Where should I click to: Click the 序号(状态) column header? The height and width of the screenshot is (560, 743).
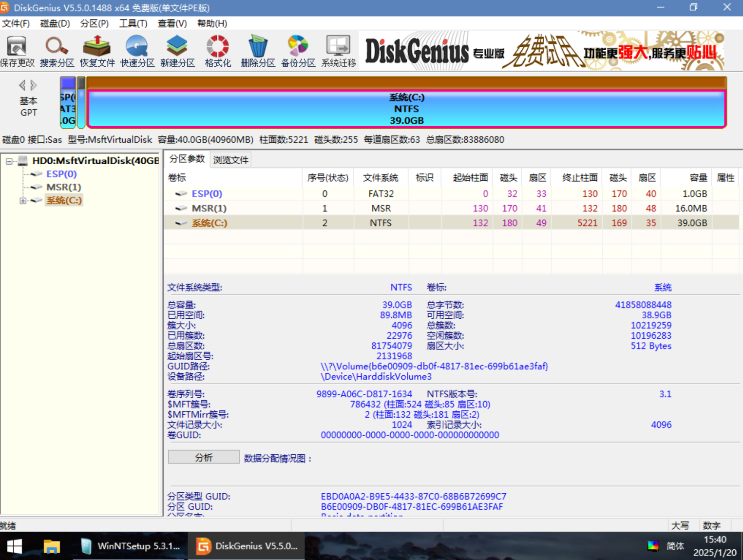(x=328, y=178)
